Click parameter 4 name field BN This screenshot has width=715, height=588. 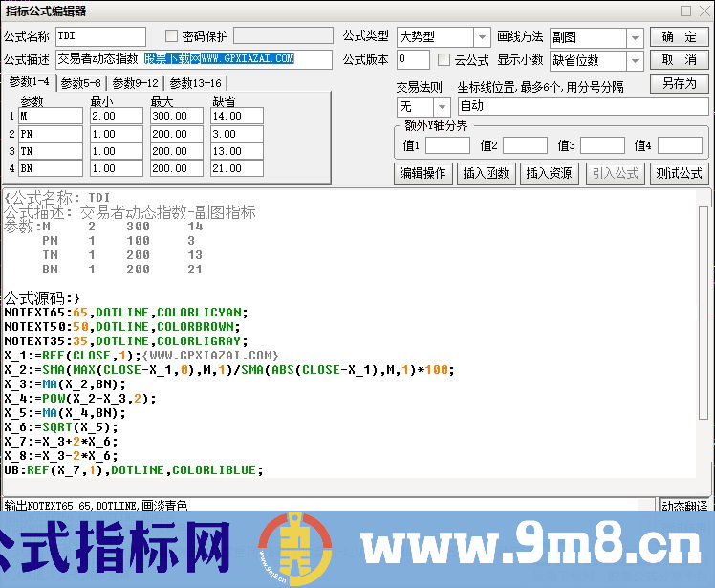pos(51,168)
